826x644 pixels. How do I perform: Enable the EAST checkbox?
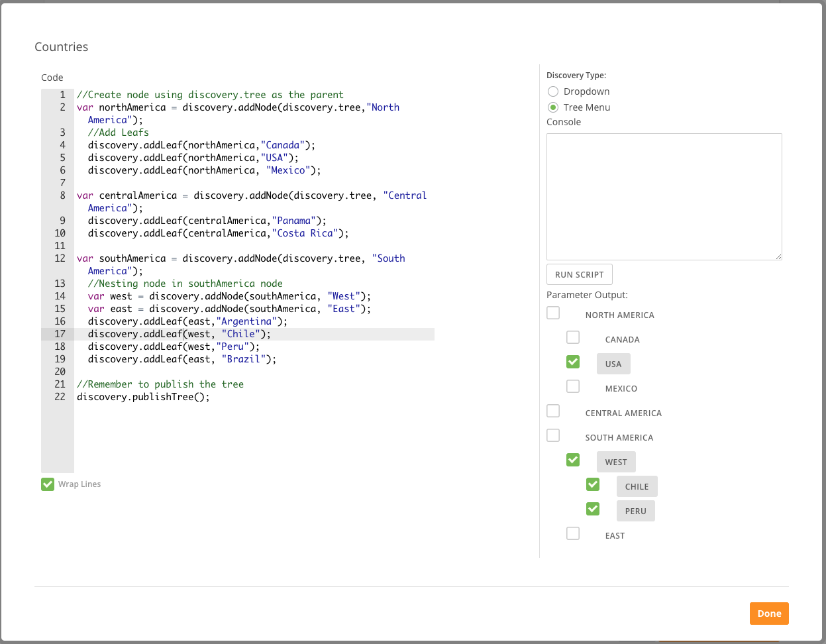point(573,533)
